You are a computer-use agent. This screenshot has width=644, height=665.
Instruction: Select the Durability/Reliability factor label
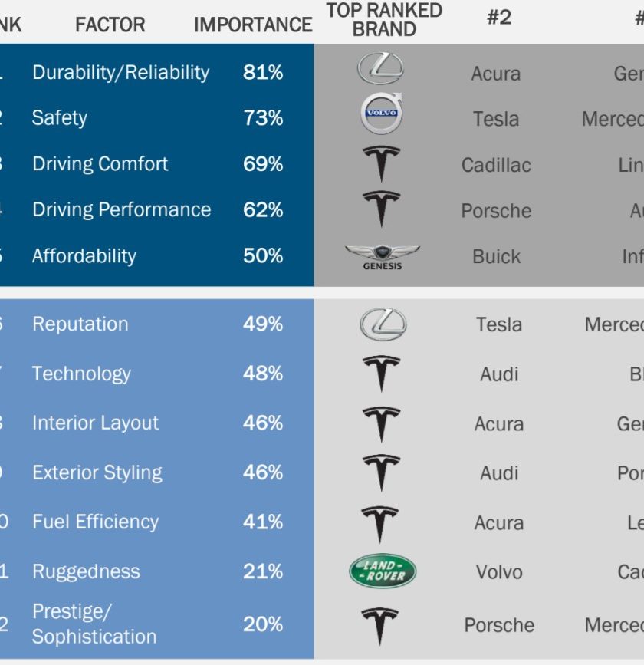(x=121, y=73)
